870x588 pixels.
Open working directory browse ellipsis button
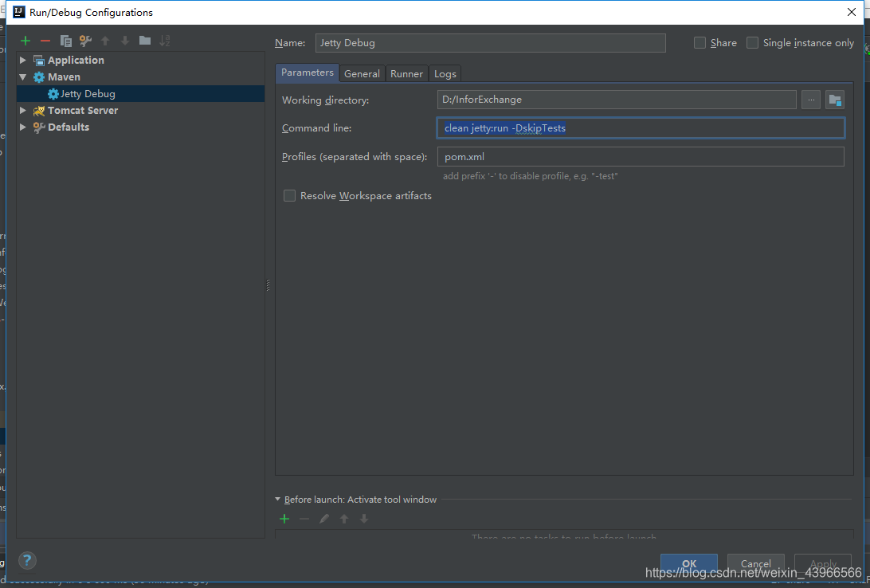pos(810,100)
